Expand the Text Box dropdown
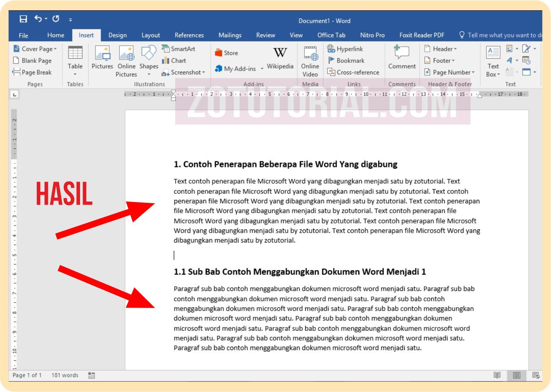Screen dimensions: 551x392 pyautogui.click(x=493, y=62)
